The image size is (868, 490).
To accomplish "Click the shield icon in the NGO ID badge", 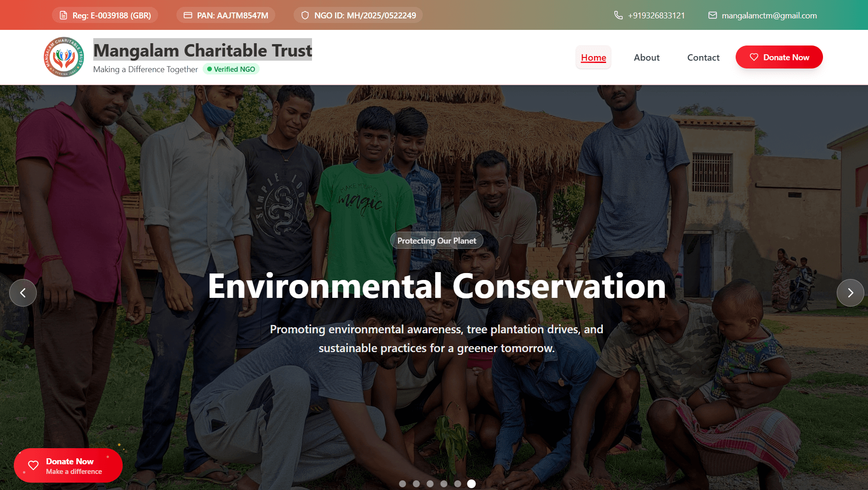I will point(305,15).
